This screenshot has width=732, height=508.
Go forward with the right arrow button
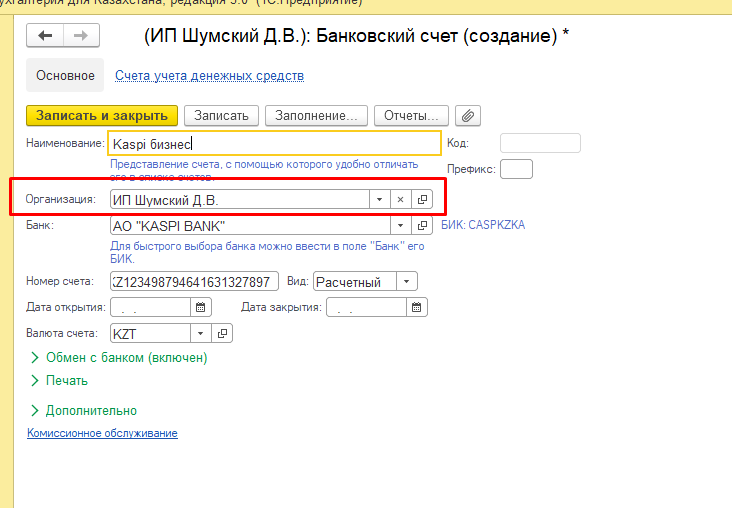pos(81,35)
